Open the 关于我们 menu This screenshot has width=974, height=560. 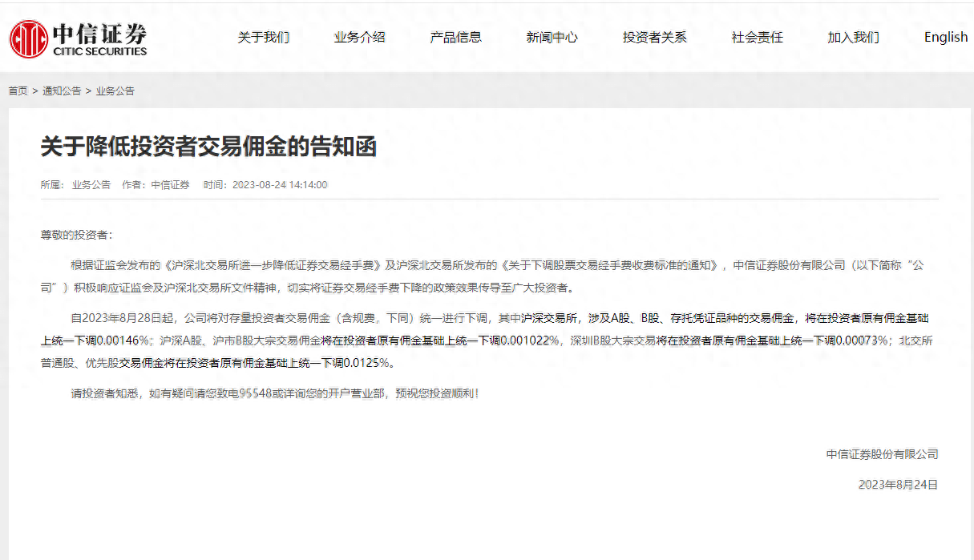(263, 38)
